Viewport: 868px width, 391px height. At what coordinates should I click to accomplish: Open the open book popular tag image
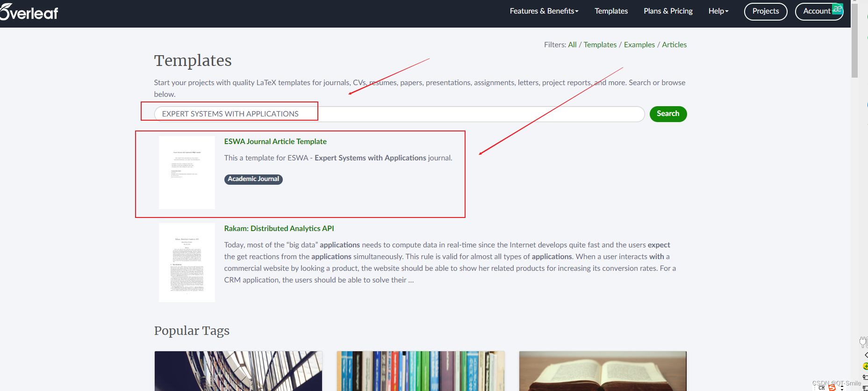pyautogui.click(x=603, y=371)
